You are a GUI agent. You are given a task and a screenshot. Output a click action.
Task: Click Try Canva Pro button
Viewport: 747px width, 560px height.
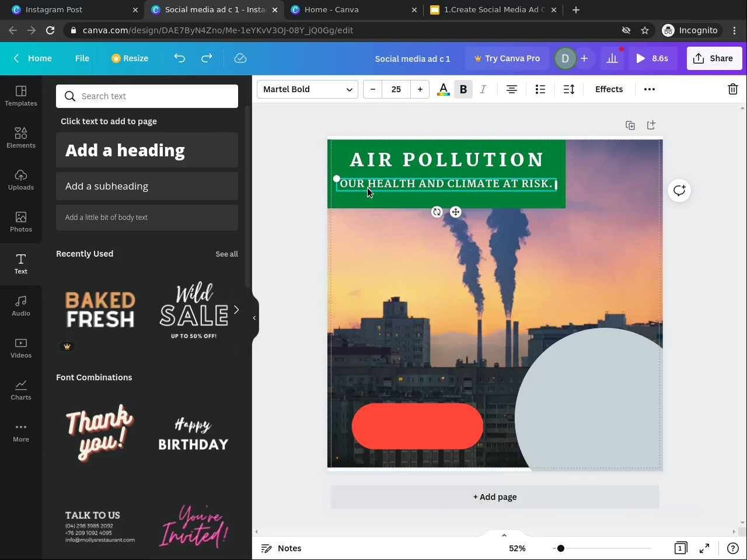tap(507, 58)
